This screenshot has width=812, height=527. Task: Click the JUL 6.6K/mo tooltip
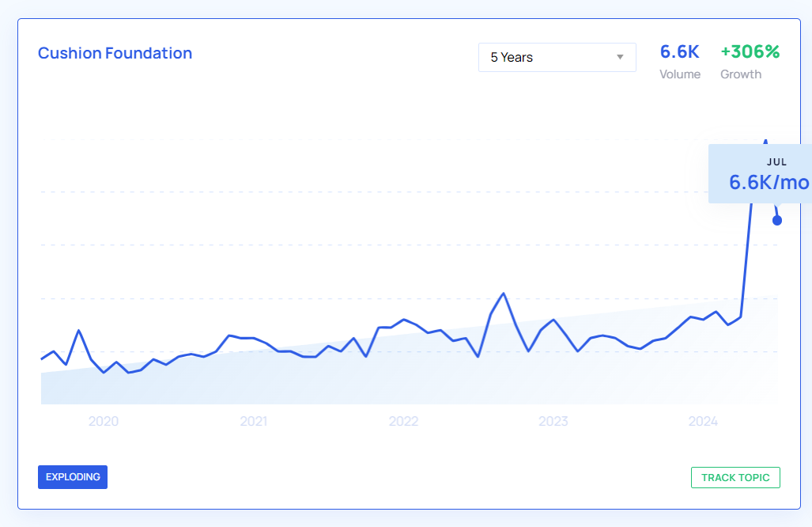point(759,174)
